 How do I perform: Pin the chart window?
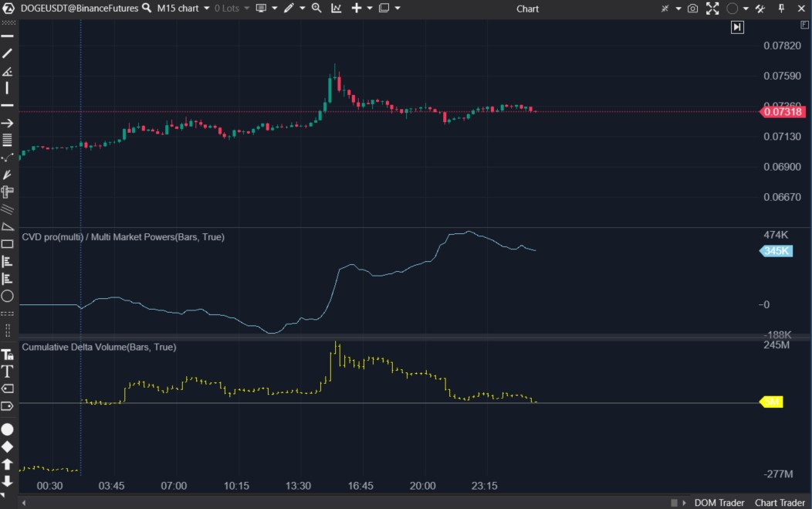(782, 8)
